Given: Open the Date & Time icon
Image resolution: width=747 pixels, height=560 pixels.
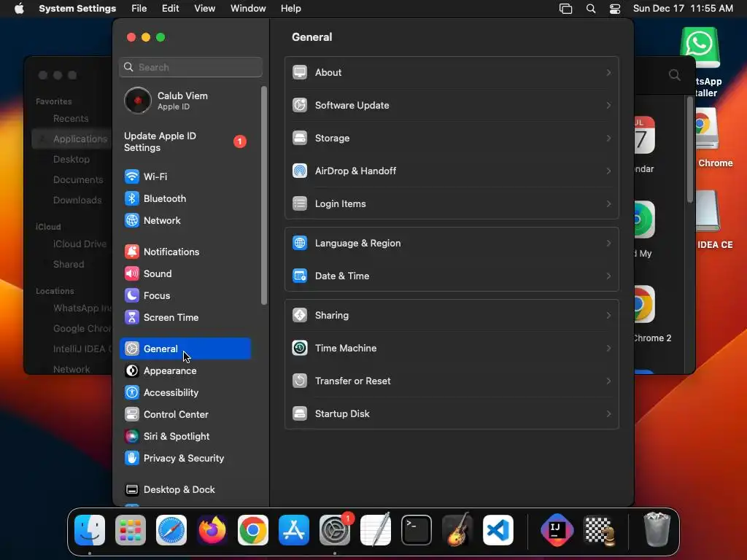Looking at the screenshot, I should (300, 276).
